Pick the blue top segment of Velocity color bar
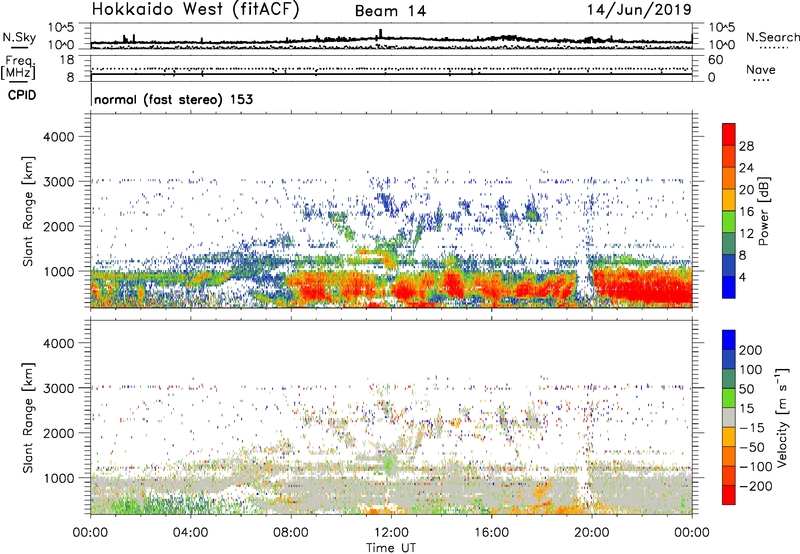Image resolution: width=800 pixels, height=554 pixels. coord(729,340)
